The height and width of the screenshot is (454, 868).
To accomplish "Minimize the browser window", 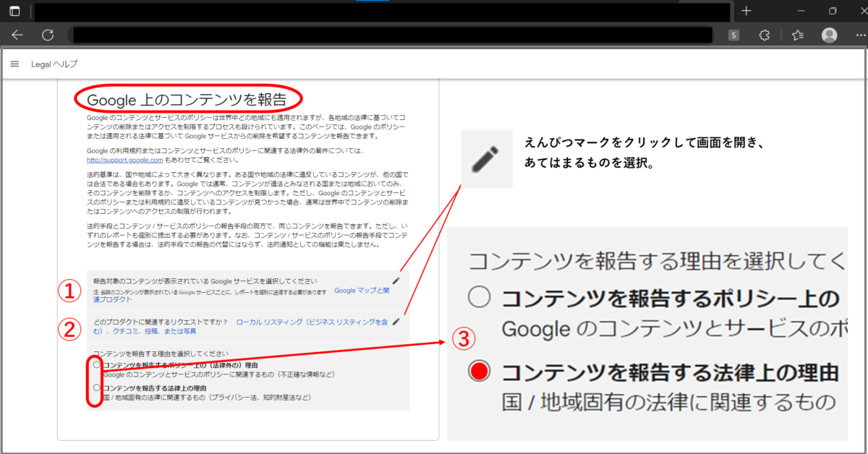I will point(800,12).
